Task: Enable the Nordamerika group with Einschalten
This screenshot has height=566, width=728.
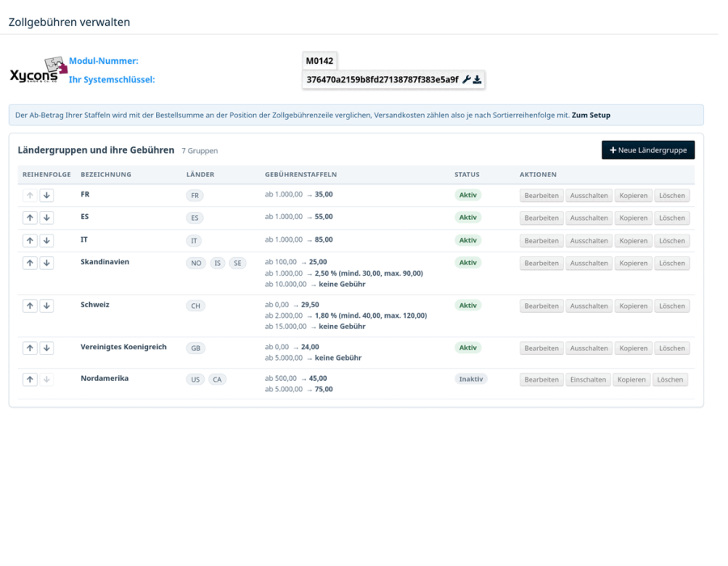Action: (x=588, y=379)
